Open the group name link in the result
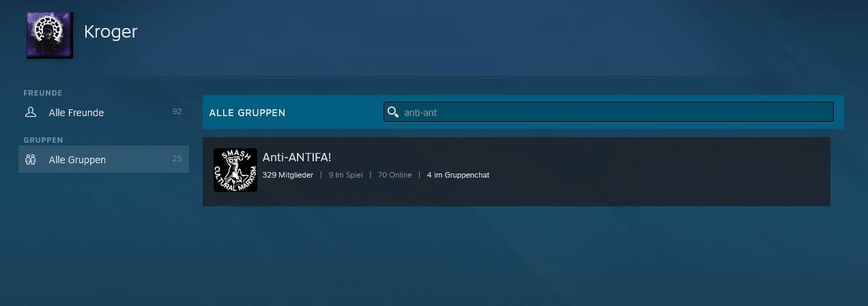The height and width of the screenshot is (306, 868). click(x=296, y=157)
